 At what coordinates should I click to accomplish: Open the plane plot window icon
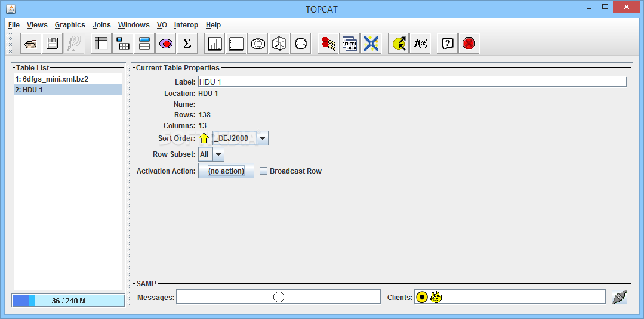click(x=236, y=44)
